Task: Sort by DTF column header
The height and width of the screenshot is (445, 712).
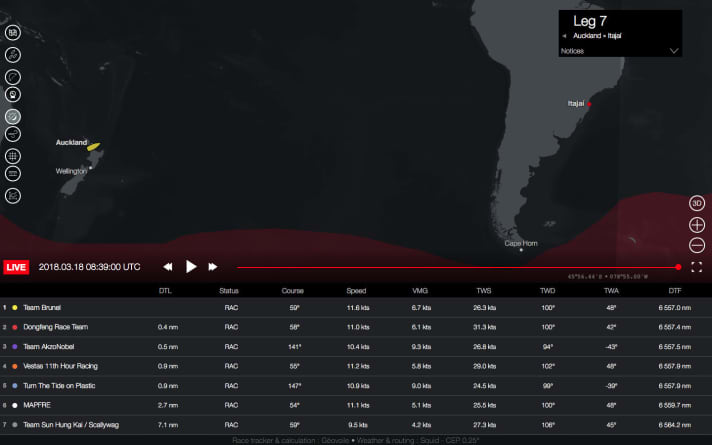Action: click(675, 291)
